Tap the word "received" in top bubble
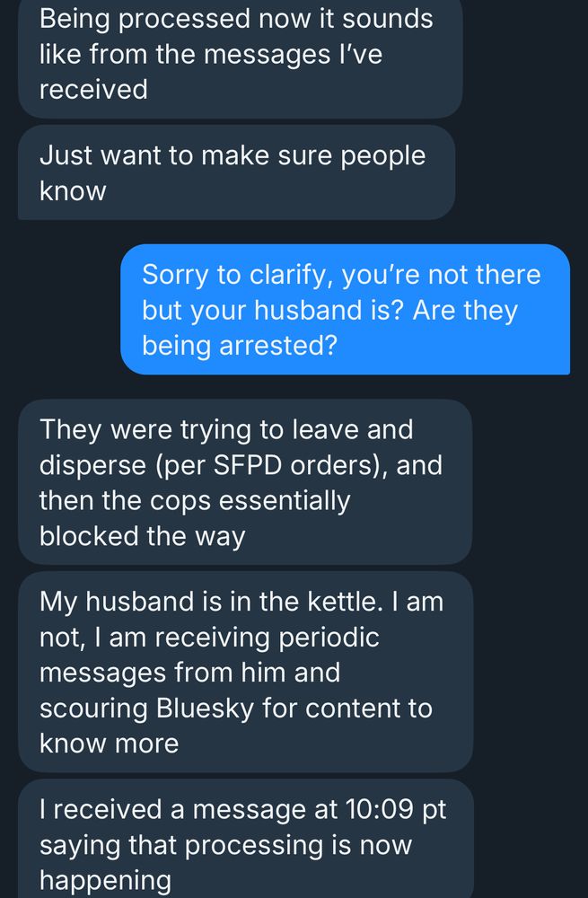Viewport: 588px width, 898px height. pyautogui.click(x=93, y=89)
